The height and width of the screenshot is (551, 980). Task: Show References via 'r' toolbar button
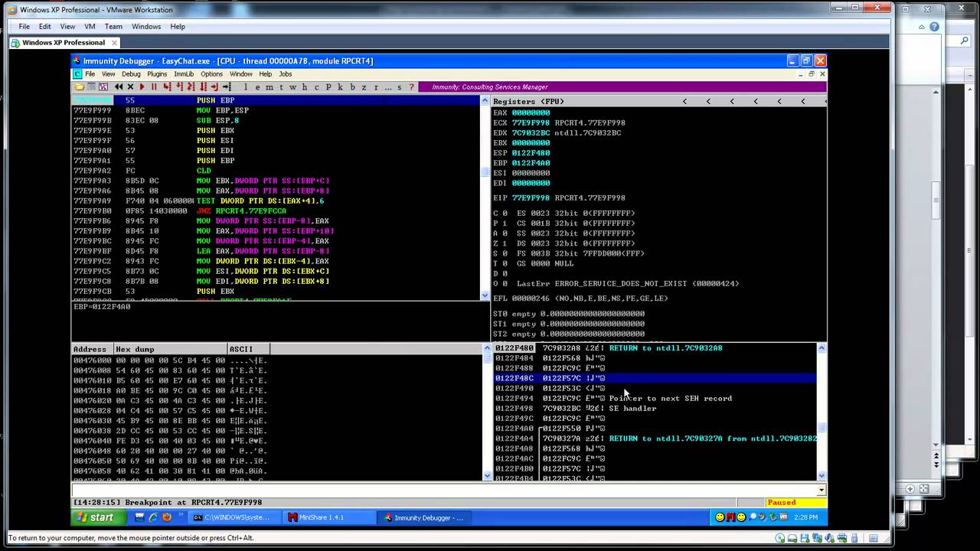(x=376, y=87)
